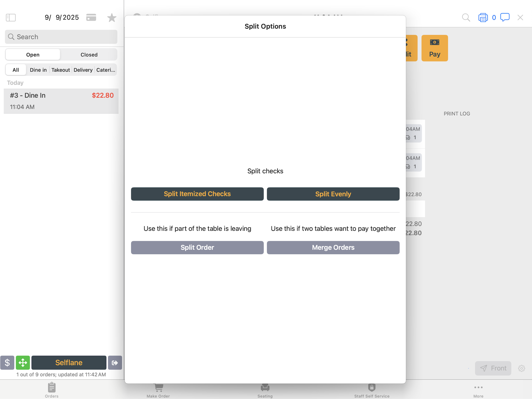Open the chat bubble messages icon
Screen dimensions: 532x399
505,17
